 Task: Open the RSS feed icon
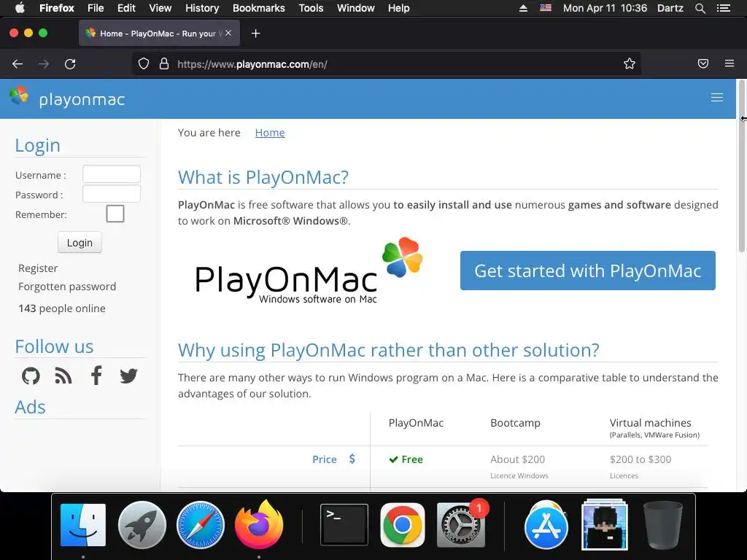(x=63, y=376)
